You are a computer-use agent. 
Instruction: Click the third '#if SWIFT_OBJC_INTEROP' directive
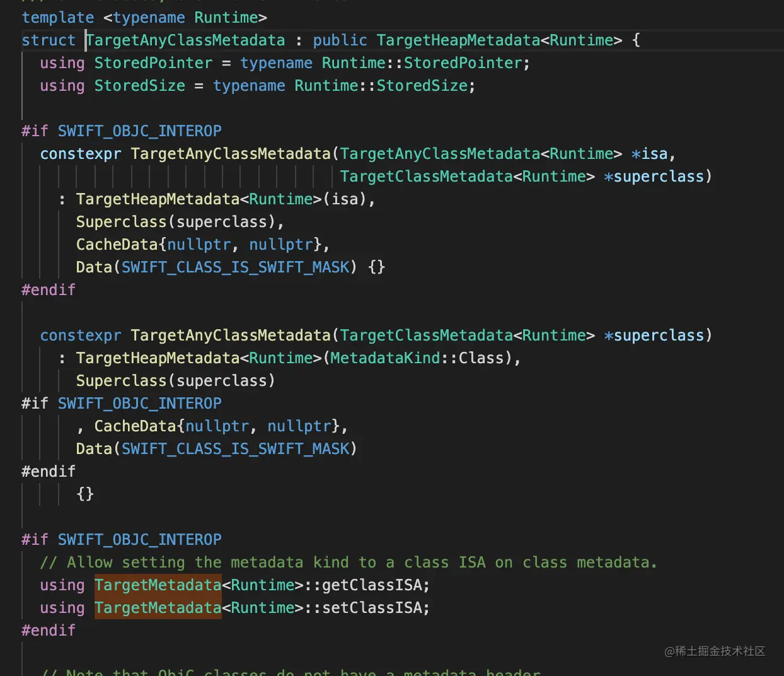pyautogui.click(x=122, y=540)
